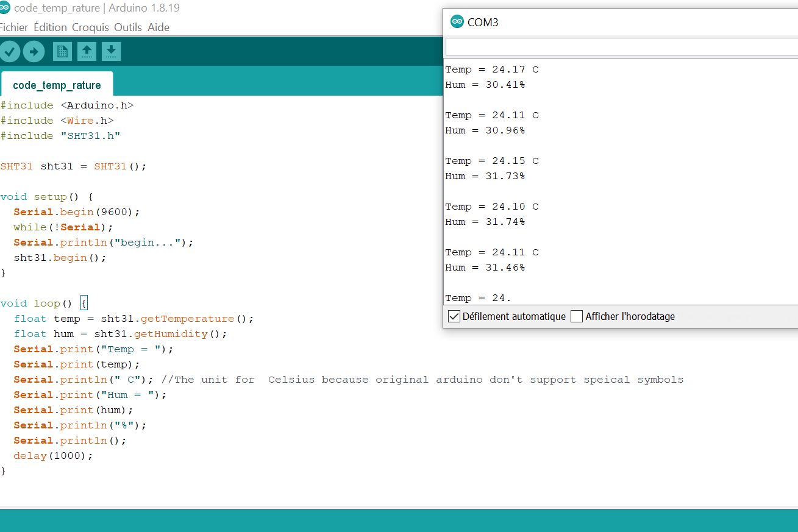Open the Édition menu
Screen dimensions: 798x532
(x=50, y=27)
